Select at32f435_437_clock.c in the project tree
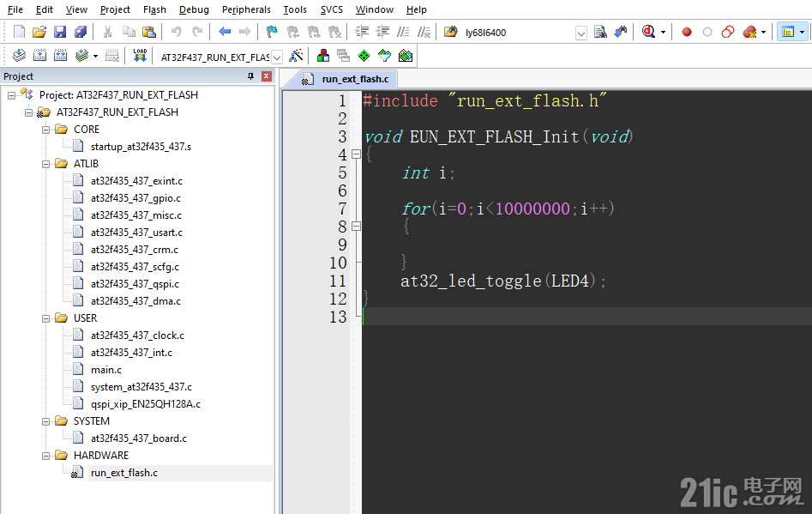 coord(137,336)
